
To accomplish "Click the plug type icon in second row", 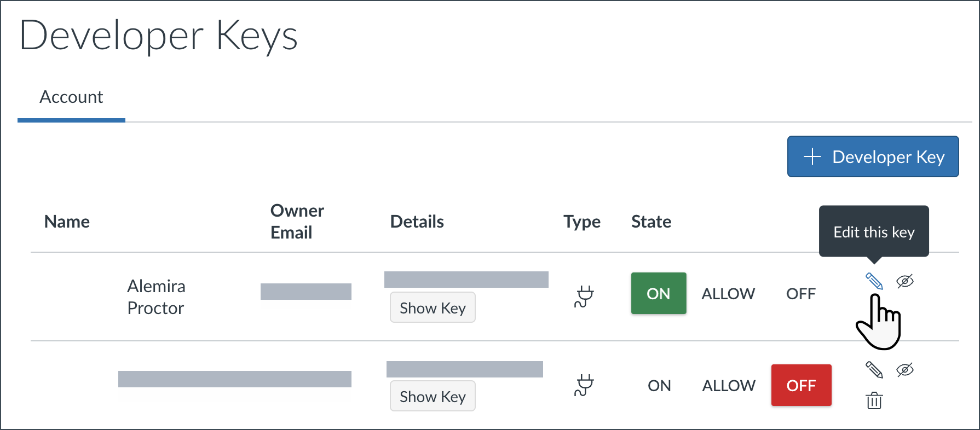I will pos(584,385).
